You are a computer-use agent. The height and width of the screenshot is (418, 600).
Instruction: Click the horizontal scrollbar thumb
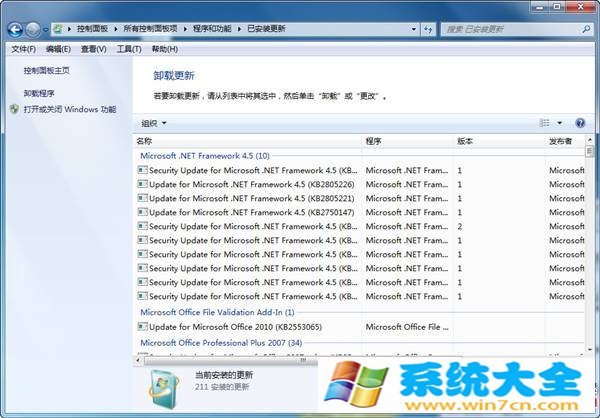coord(302,360)
